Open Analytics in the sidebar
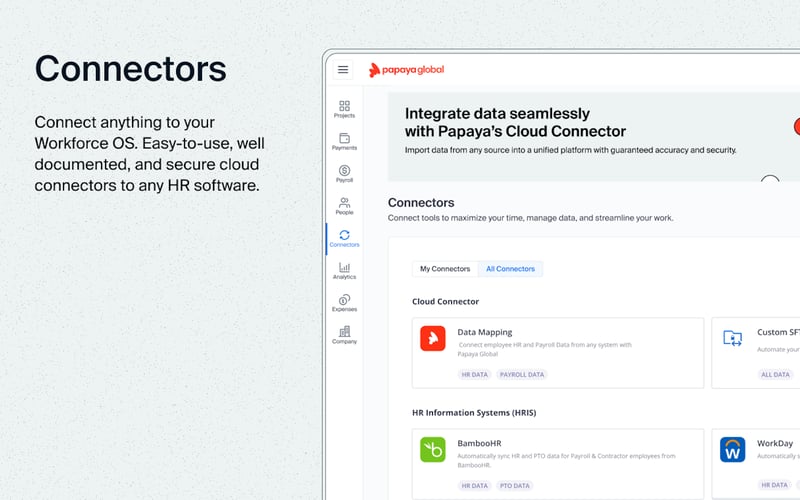 (344, 270)
